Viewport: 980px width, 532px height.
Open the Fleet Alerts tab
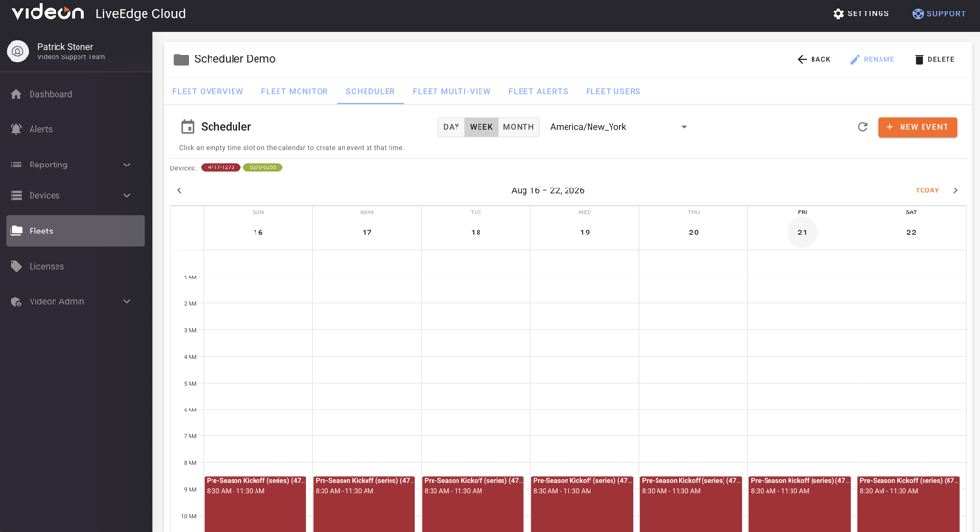[x=538, y=91]
